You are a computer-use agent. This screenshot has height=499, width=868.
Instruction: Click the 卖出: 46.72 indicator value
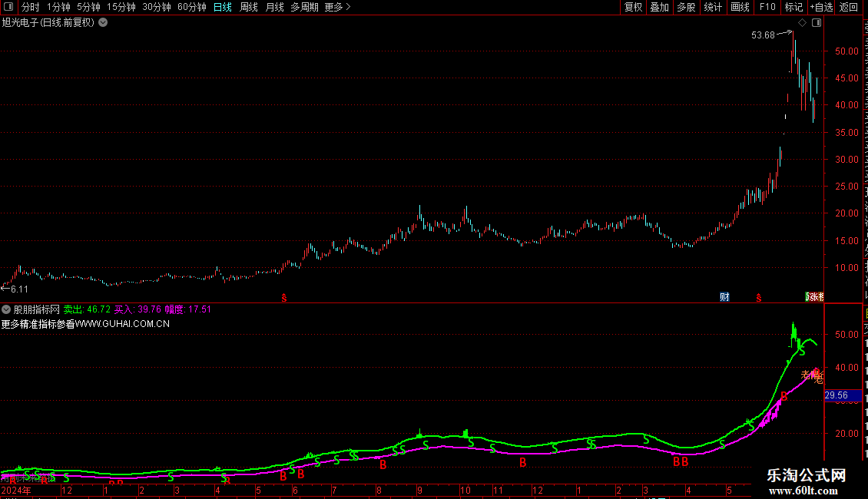[x=87, y=309]
